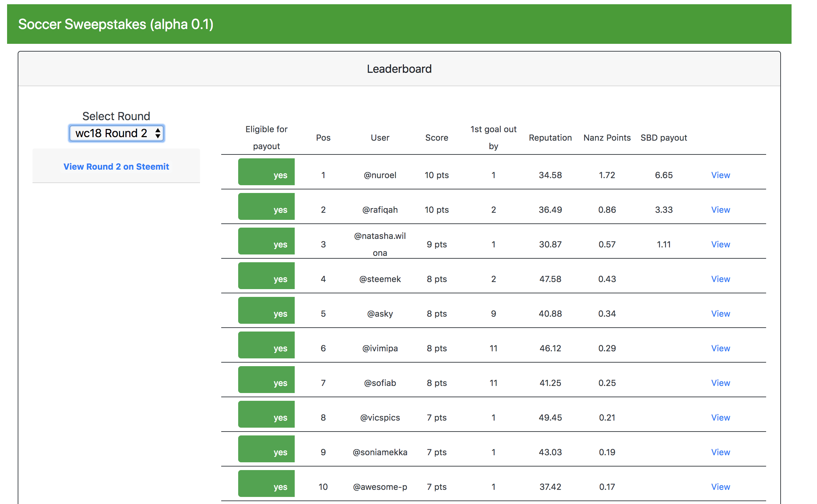This screenshot has width=817, height=504.
Task: Click View link for @awesome-p
Action: tap(720, 487)
